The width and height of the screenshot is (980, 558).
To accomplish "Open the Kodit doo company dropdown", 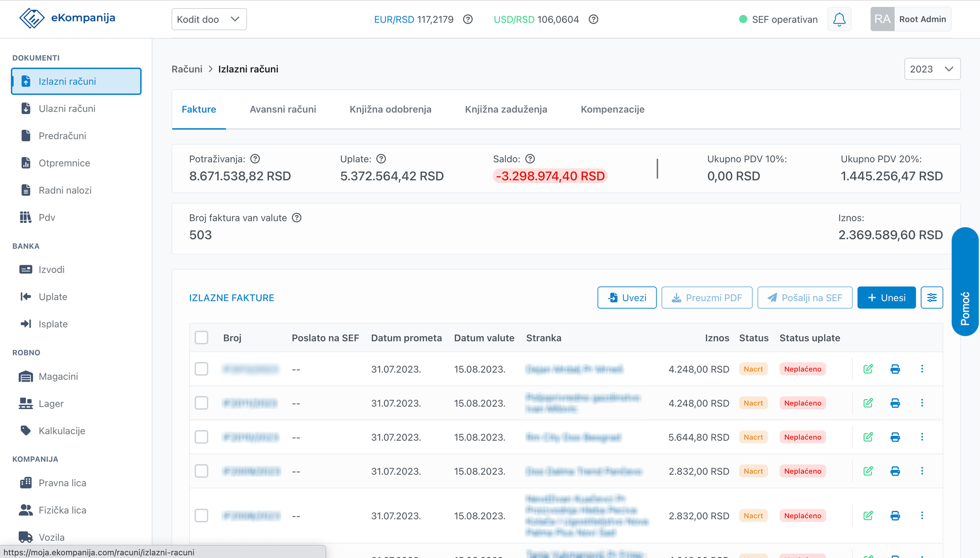I will (209, 19).
